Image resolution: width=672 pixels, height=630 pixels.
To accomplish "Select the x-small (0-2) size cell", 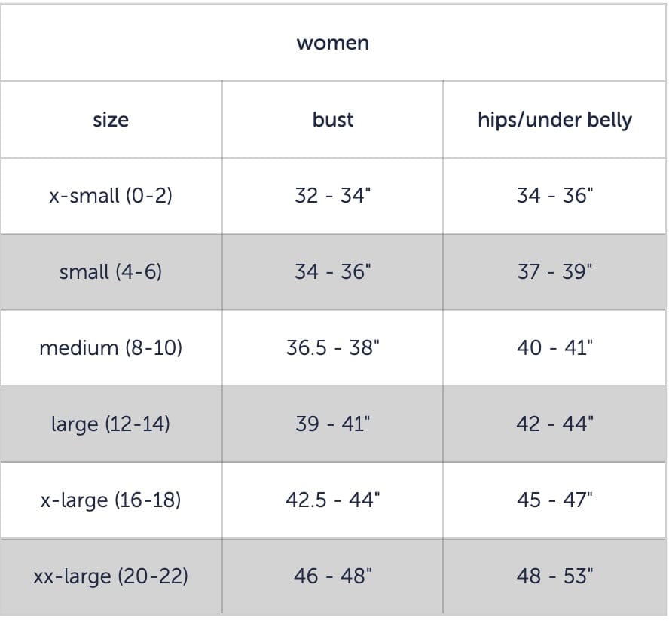I will [x=111, y=196].
